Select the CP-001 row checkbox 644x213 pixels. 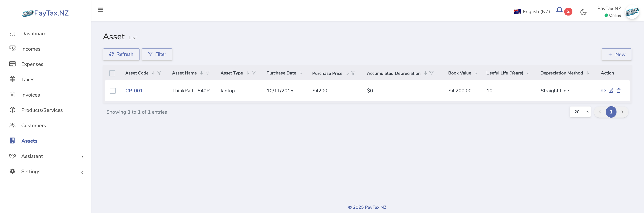pyautogui.click(x=113, y=91)
